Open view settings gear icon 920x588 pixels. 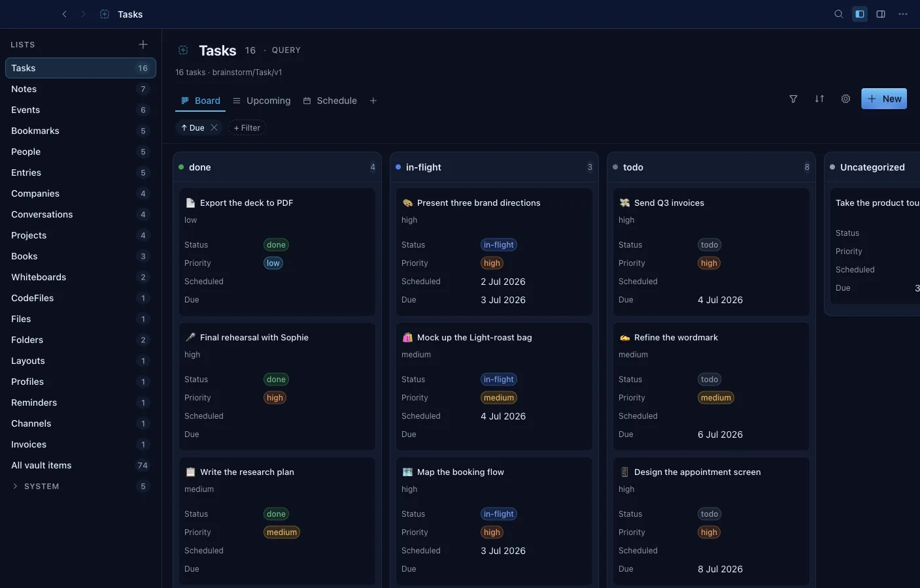(845, 99)
